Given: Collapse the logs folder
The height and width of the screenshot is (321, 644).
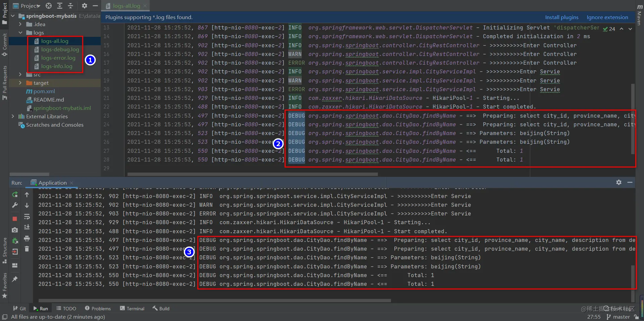Looking at the screenshot, I should point(20,33).
